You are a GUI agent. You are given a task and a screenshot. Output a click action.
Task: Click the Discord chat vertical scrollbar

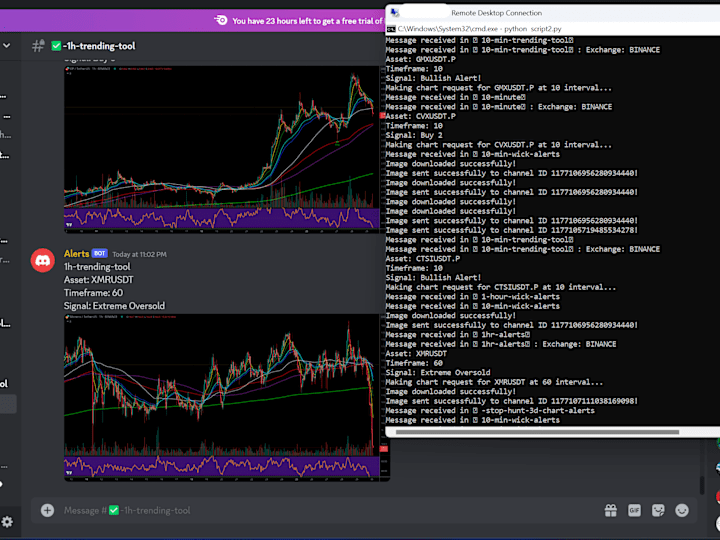tap(702, 486)
